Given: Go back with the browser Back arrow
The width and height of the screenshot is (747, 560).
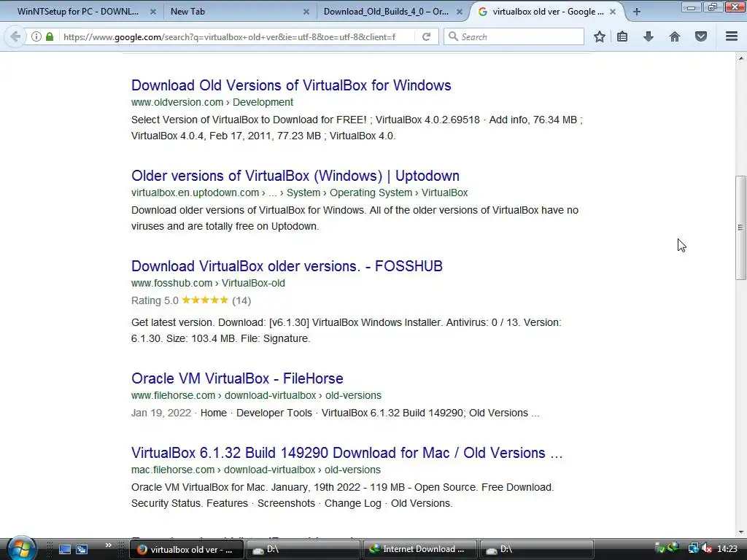Looking at the screenshot, I should [15, 36].
